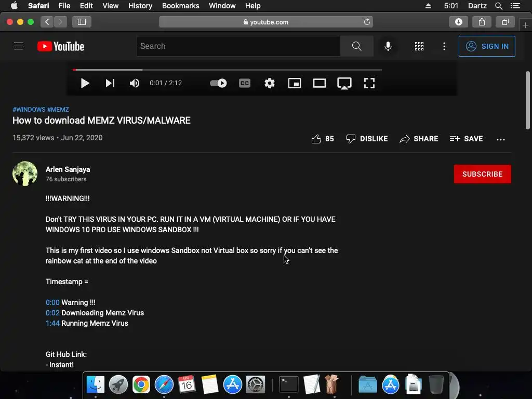Viewport: 532px width, 399px height.
Task: Launch Google Chrome from the Dock
Action: coord(141,384)
